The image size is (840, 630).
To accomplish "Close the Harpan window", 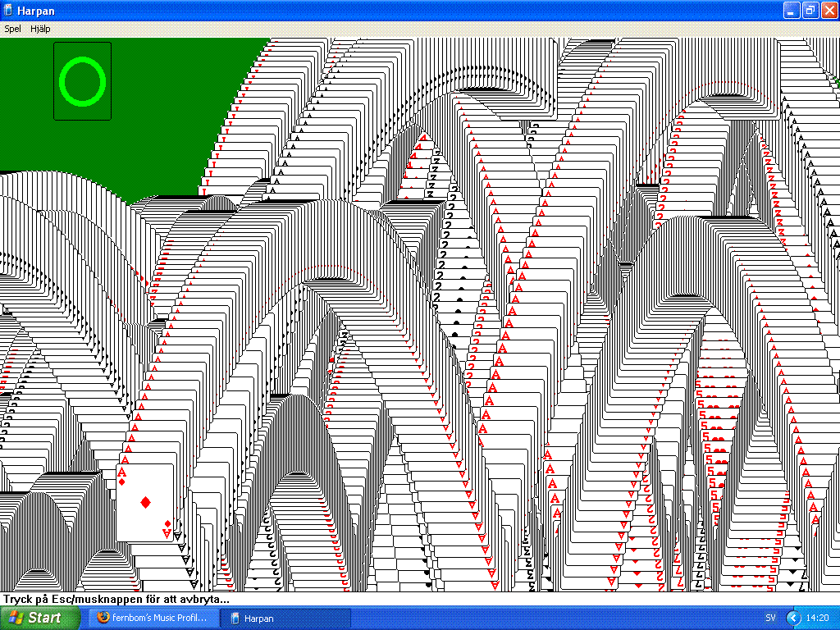I will click(829, 10).
